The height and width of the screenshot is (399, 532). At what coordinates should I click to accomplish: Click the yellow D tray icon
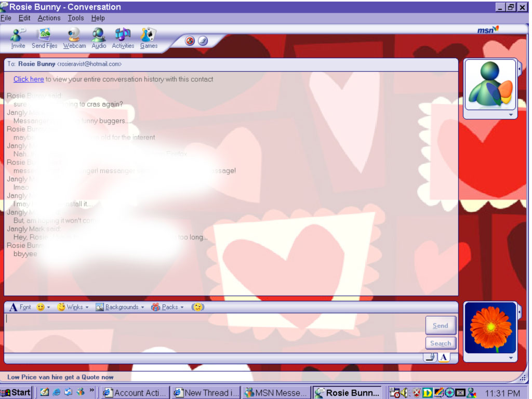click(427, 393)
